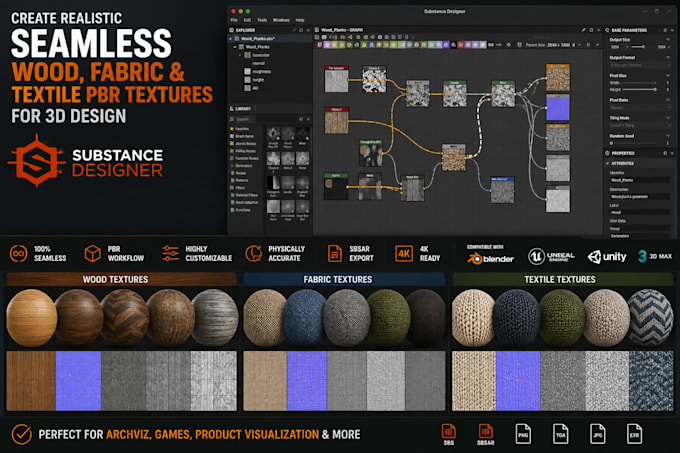Viewport: 680px width, 453px height.
Task: Close the Graph view panel
Action: coord(598,30)
